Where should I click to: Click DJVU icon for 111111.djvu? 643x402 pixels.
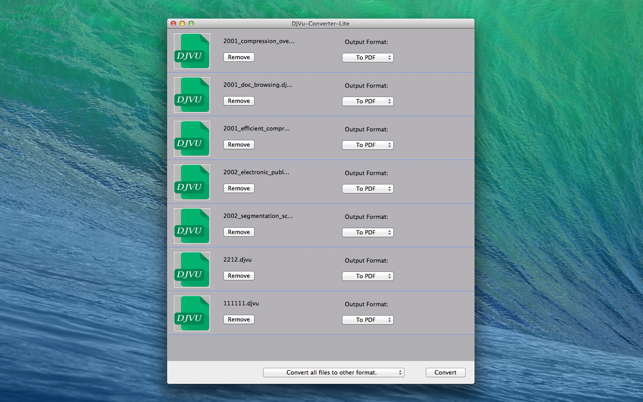point(192,313)
